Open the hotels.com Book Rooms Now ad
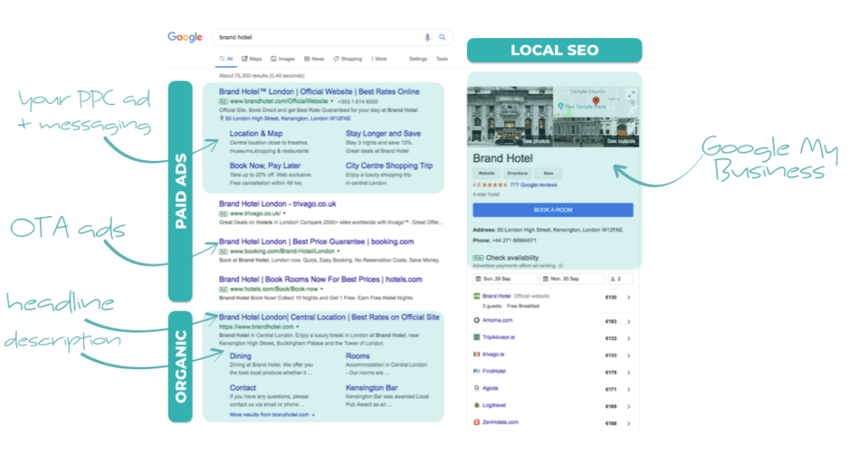This screenshot has width=868, height=454. pos(320,280)
